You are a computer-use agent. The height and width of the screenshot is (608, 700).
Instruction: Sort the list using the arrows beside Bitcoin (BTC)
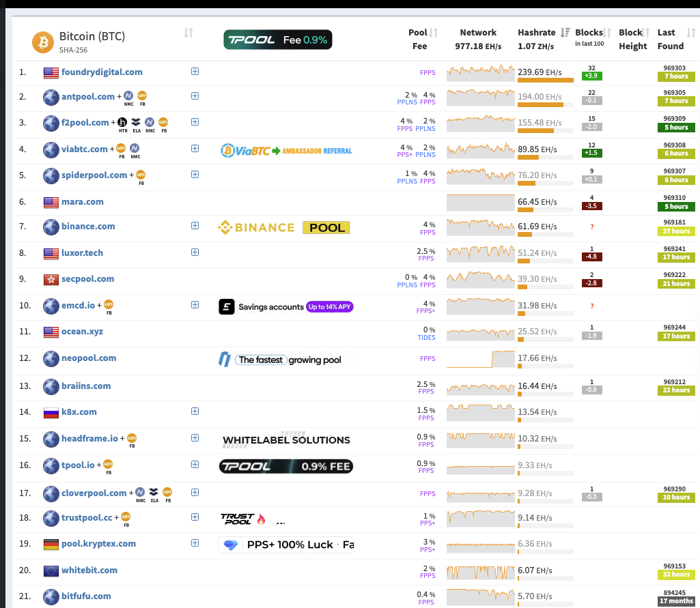[x=188, y=33]
